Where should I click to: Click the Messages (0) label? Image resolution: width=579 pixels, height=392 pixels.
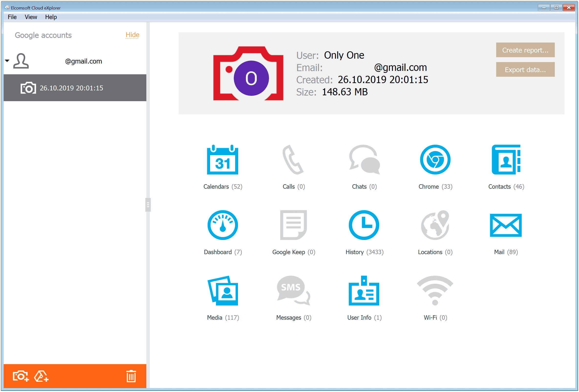(294, 318)
